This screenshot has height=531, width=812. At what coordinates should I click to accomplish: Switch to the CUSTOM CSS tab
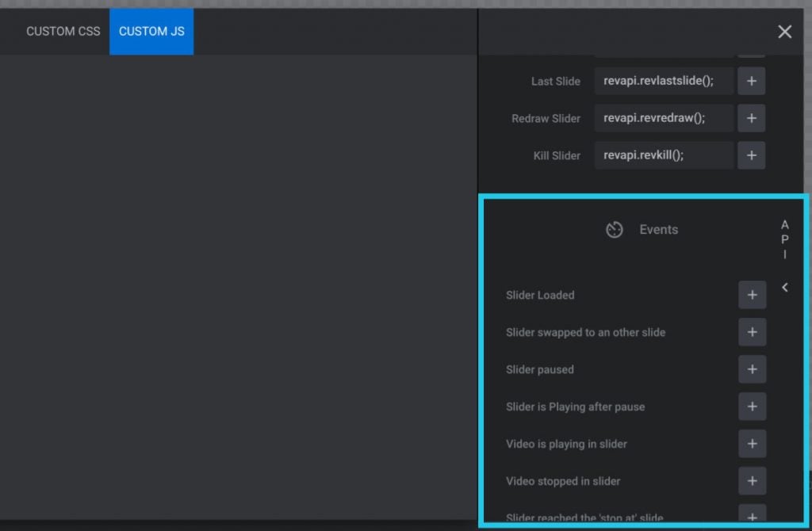[x=63, y=32]
